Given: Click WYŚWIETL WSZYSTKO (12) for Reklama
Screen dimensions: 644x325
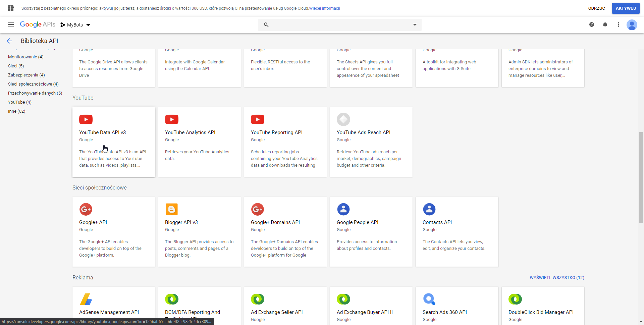Looking at the screenshot, I should (x=557, y=278).
